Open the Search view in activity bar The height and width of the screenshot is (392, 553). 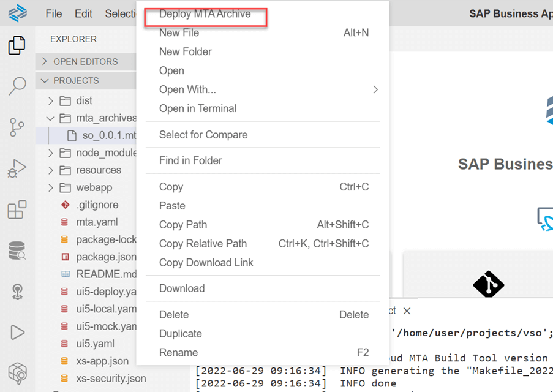click(x=17, y=86)
